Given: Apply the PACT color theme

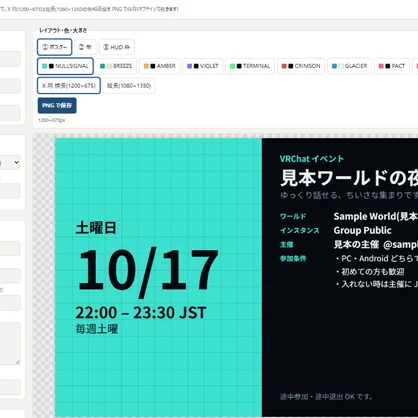Looking at the screenshot, I should coord(392,66).
